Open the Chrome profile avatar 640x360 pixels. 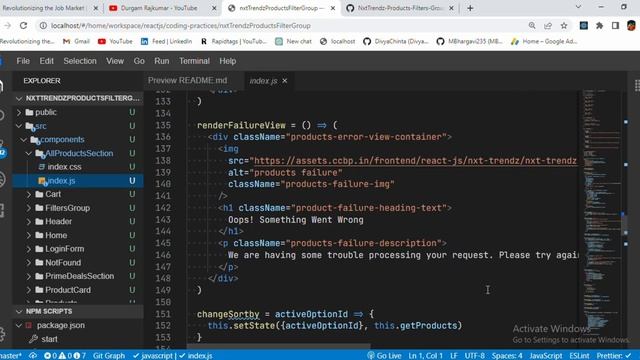631,25
